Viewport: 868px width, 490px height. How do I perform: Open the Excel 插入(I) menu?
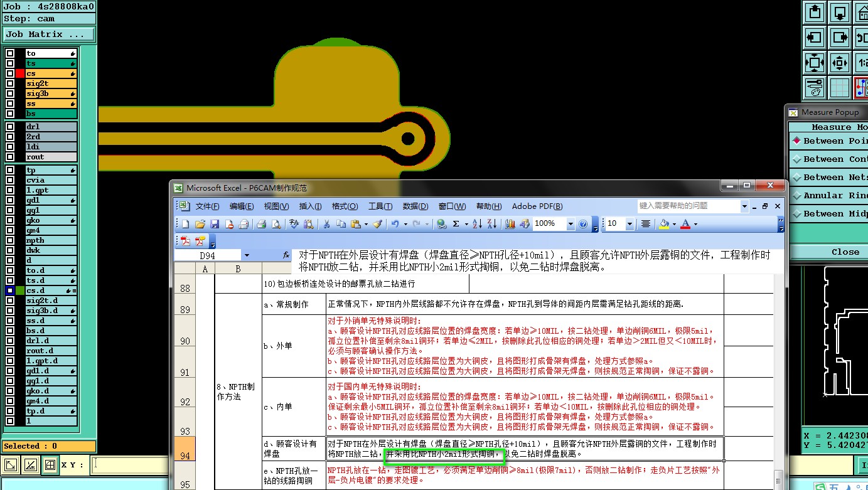[x=311, y=206]
